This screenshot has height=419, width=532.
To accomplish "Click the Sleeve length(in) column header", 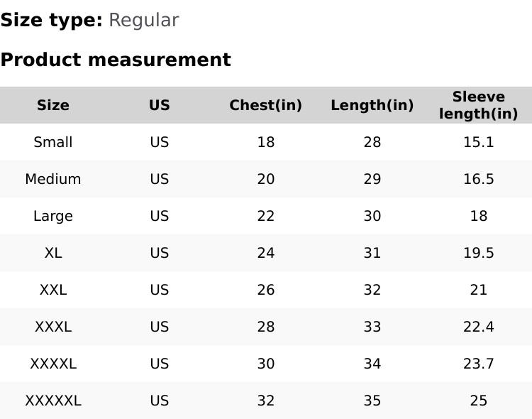I will (478, 105).
